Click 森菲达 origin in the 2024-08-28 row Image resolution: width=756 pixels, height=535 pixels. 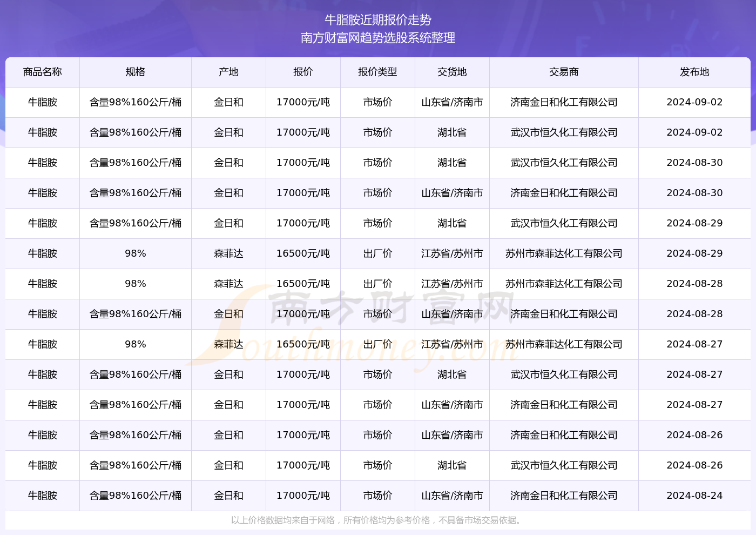point(229,284)
